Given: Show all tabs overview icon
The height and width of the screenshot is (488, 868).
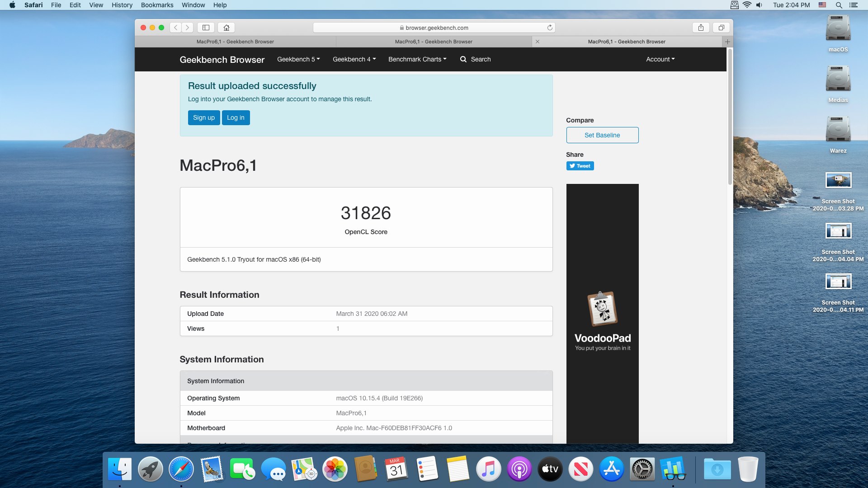Looking at the screenshot, I should [x=722, y=28].
